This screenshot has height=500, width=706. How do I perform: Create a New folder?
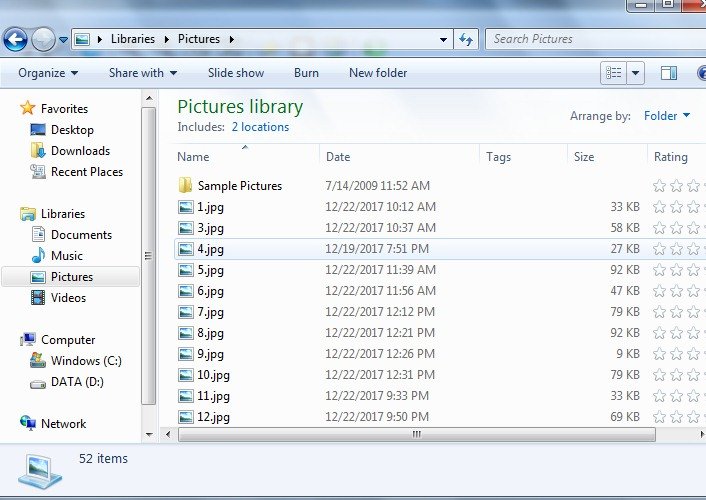point(378,73)
